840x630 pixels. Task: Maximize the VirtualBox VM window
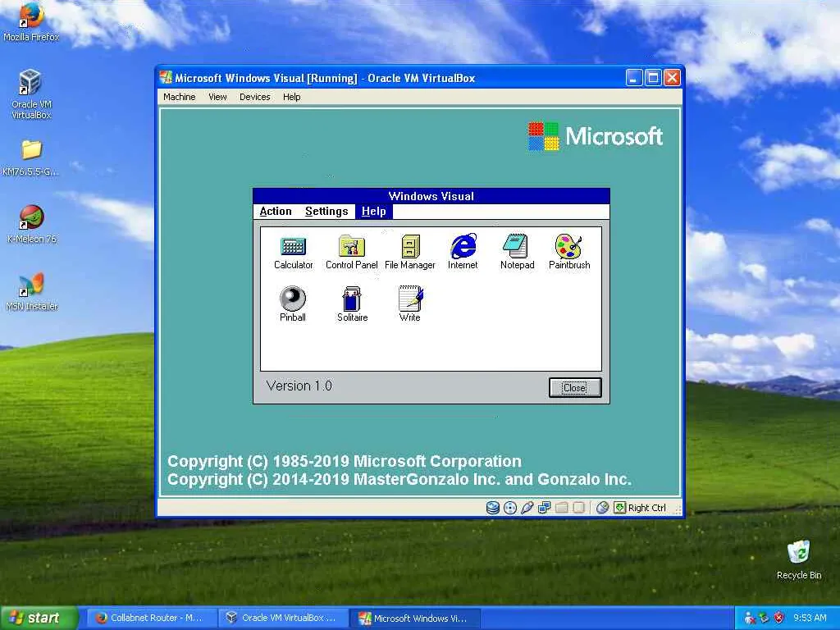pyautogui.click(x=653, y=78)
